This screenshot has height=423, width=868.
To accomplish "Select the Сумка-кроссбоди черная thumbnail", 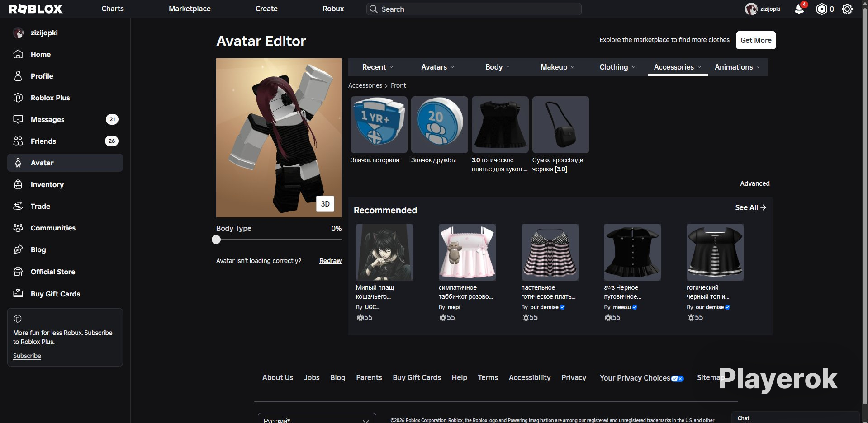I will pyautogui.click(x=561, y=125).
